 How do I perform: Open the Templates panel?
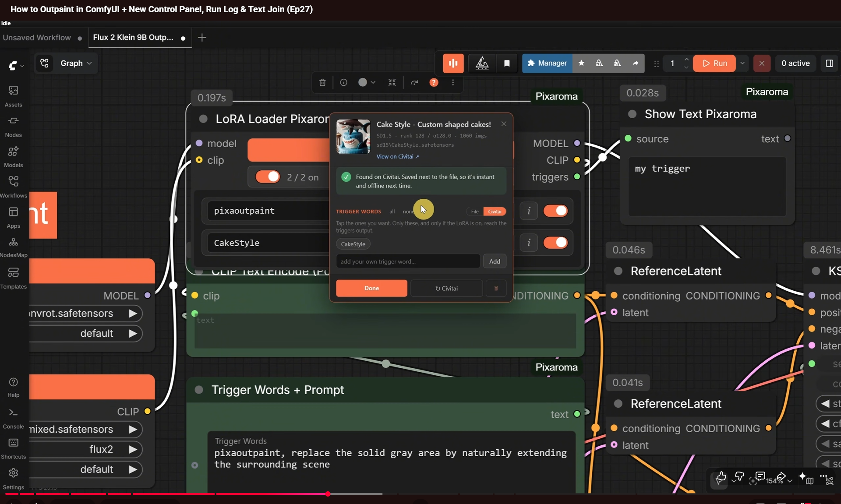click(14, 278)
